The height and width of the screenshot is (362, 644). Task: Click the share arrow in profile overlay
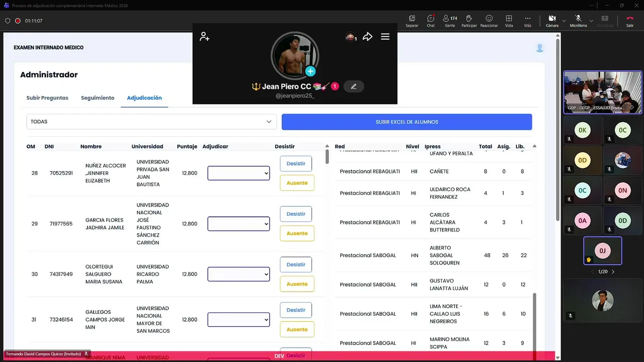[x=368, y=36]
